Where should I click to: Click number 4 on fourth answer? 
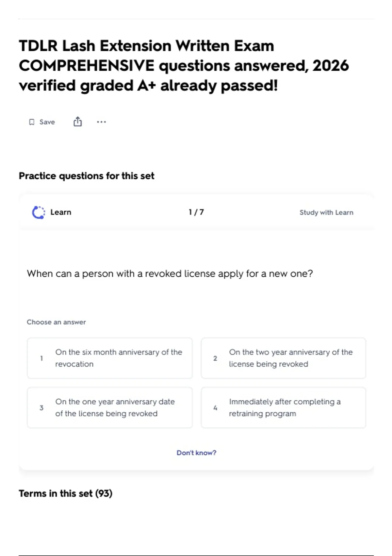(x=215, y=408)
